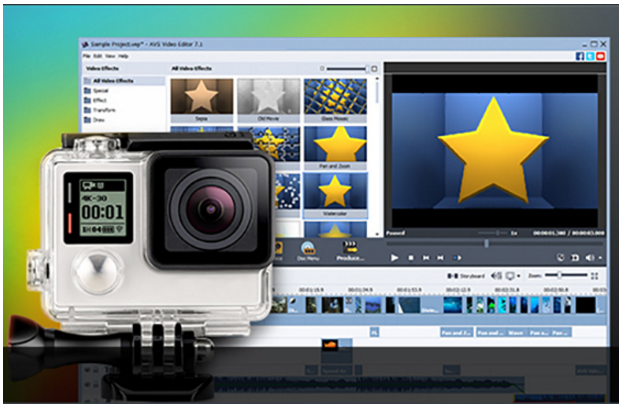The width and height of the screenshot is (621, 409).
Task: Choose the Glass Mosaic effect thumbnail
Action: [x=335, y=101]
